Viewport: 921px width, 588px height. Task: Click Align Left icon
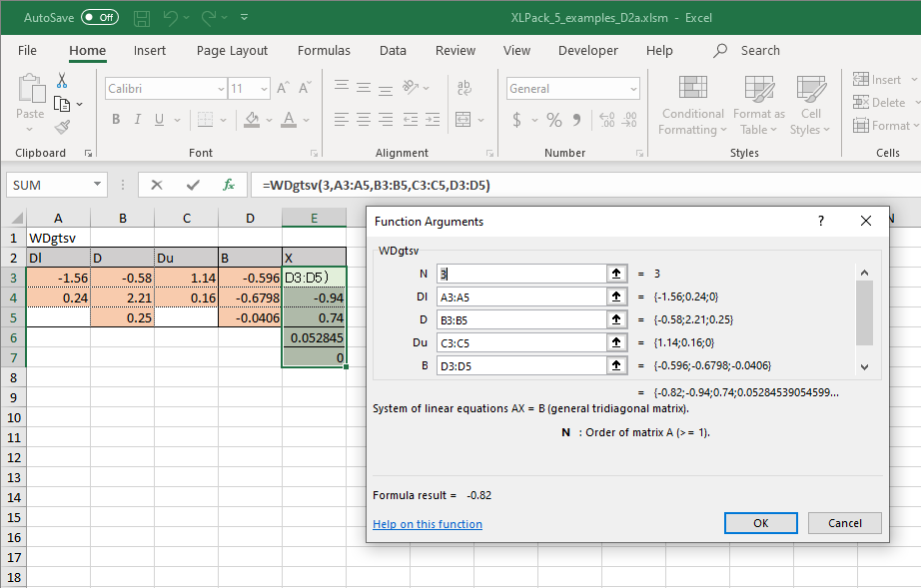pos(342,120)
